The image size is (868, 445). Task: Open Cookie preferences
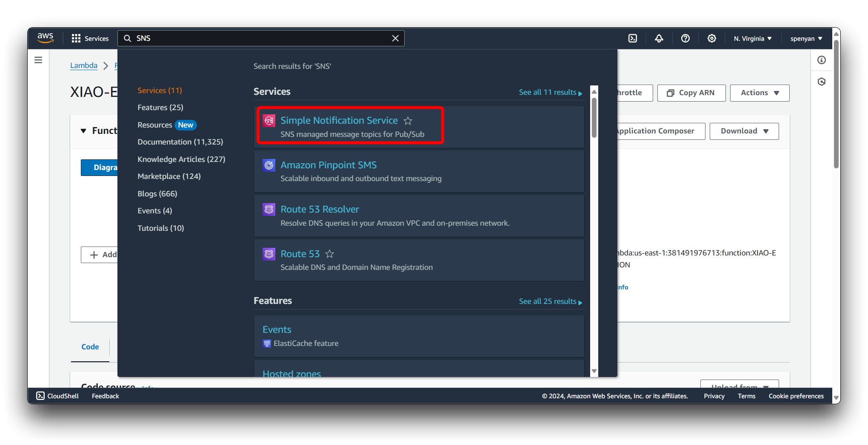pyautogui.click(x=796, y=396)
